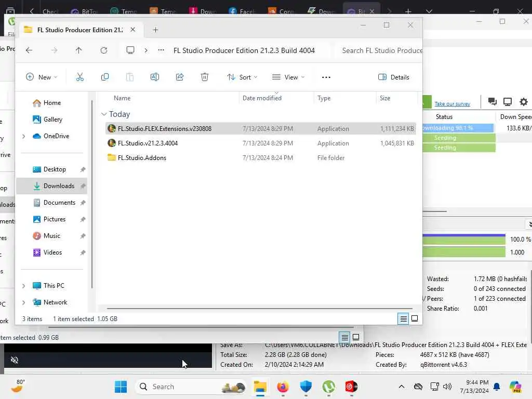Click the Status column header in uTorrent
Screen dimensions: 532x399
pos(444,117)
